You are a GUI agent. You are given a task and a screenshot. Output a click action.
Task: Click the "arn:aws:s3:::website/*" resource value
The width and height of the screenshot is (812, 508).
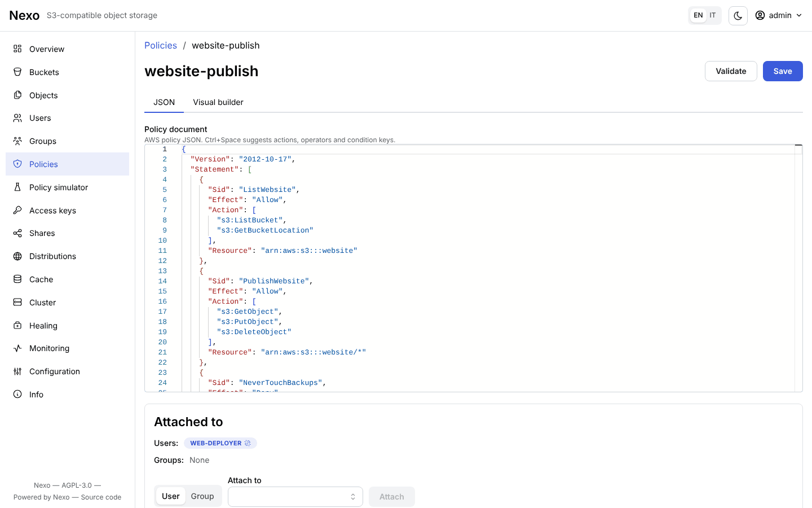click(x=314, y=352)
